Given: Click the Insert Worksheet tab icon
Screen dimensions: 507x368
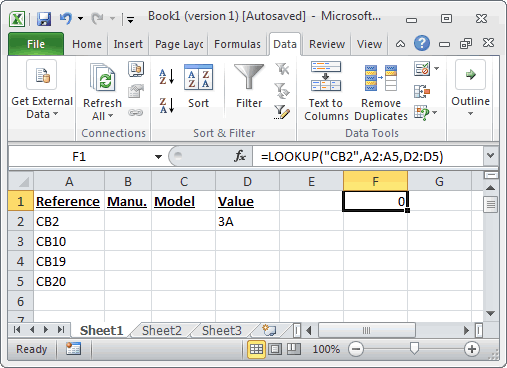Looking at the screenshot, I should (269, 330).
